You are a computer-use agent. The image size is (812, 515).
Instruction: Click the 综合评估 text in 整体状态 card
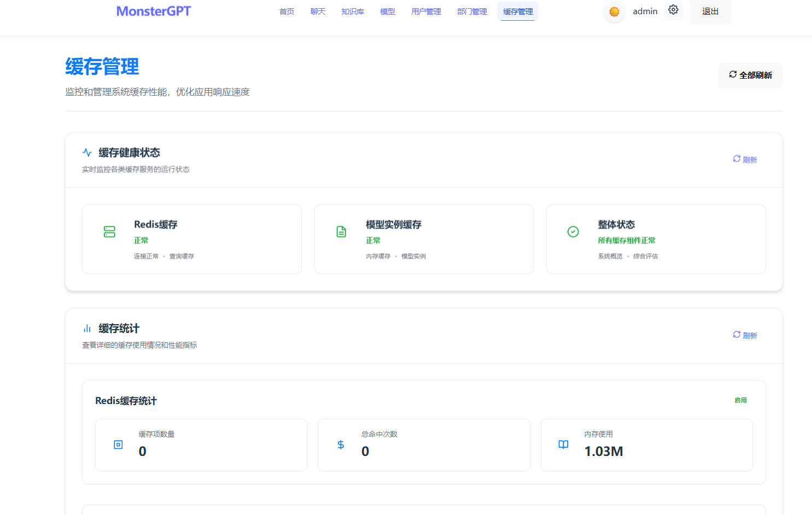point(646,256)
